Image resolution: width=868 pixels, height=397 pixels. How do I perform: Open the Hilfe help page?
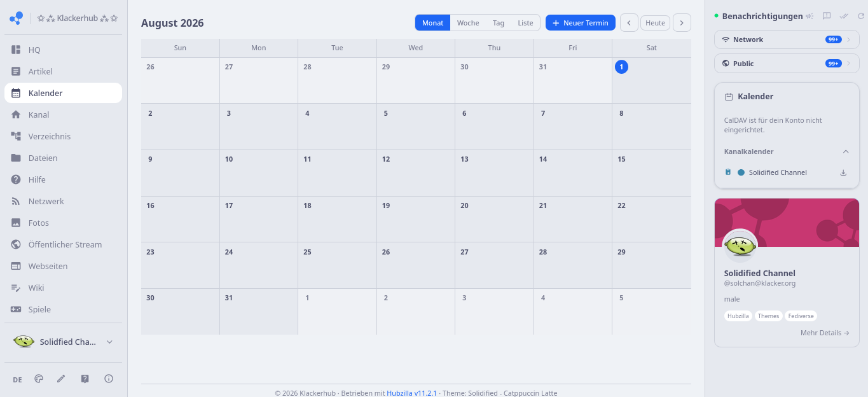63,179
